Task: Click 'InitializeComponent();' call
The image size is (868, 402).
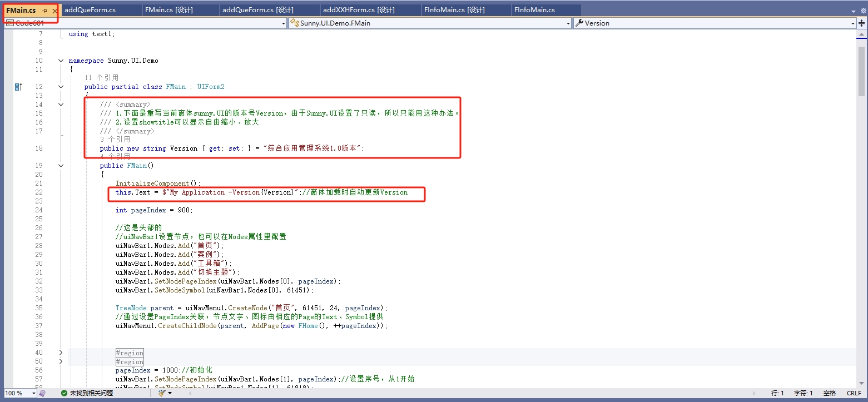Action: [158, 183]
